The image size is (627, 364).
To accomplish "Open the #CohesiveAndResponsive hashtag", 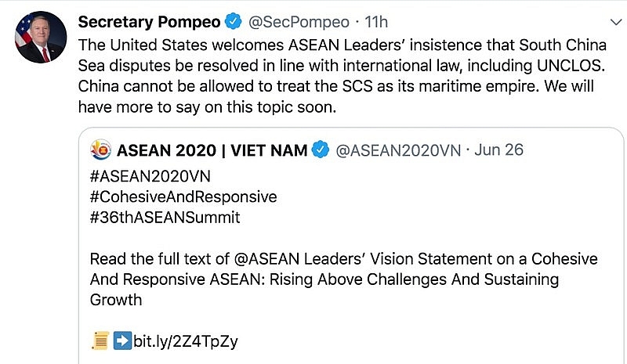I will [x=183, y=196].
